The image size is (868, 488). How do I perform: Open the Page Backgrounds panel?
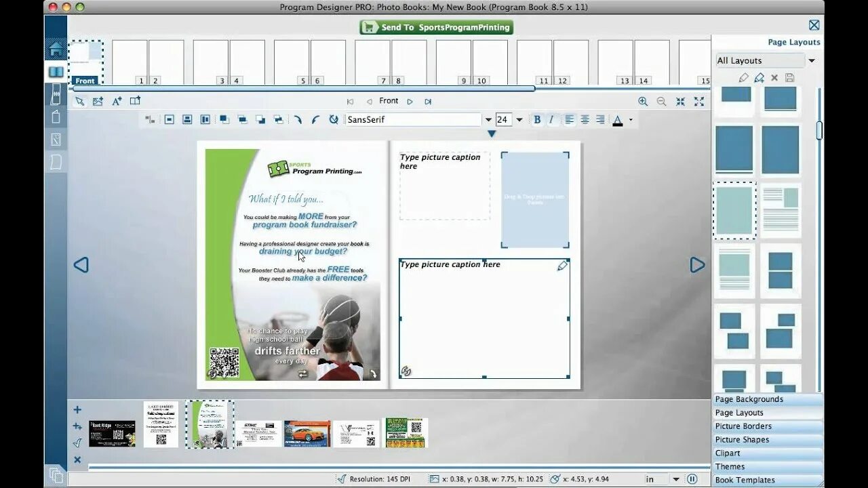point(767,399)
